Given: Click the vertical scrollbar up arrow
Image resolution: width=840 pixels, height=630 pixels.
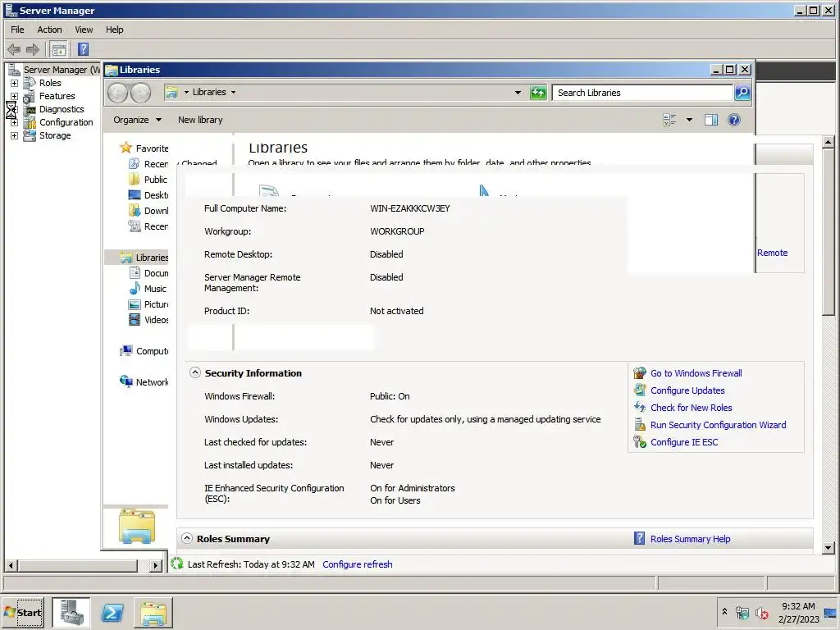Looking at the screenshot, I should point(829,142).
